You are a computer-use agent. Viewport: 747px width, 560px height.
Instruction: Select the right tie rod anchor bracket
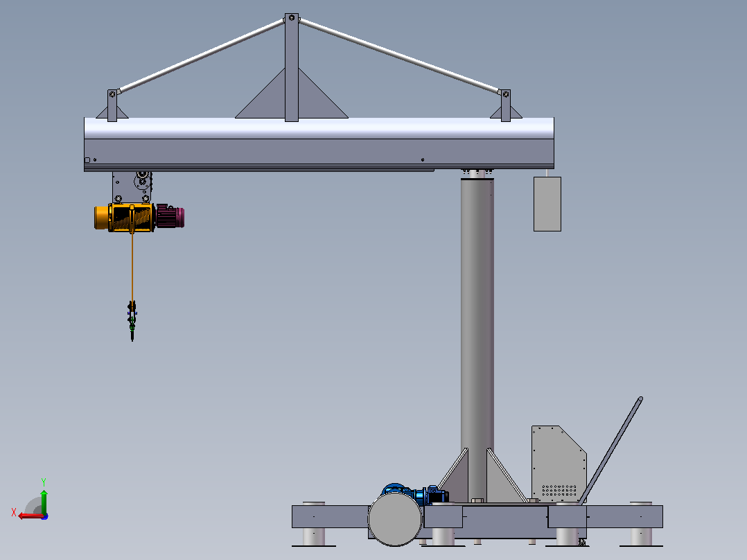[x=506, y=105]
